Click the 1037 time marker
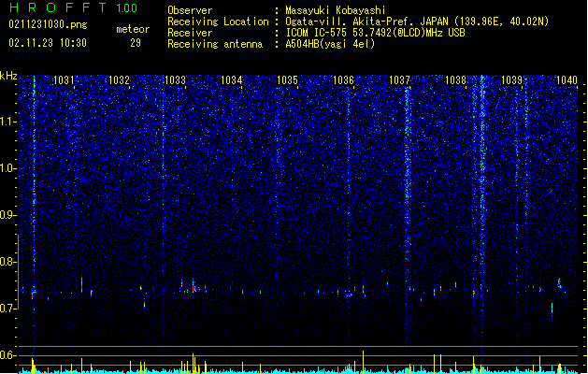The width and height of the screenshot is (588, 374). click(x=400, y=80)
